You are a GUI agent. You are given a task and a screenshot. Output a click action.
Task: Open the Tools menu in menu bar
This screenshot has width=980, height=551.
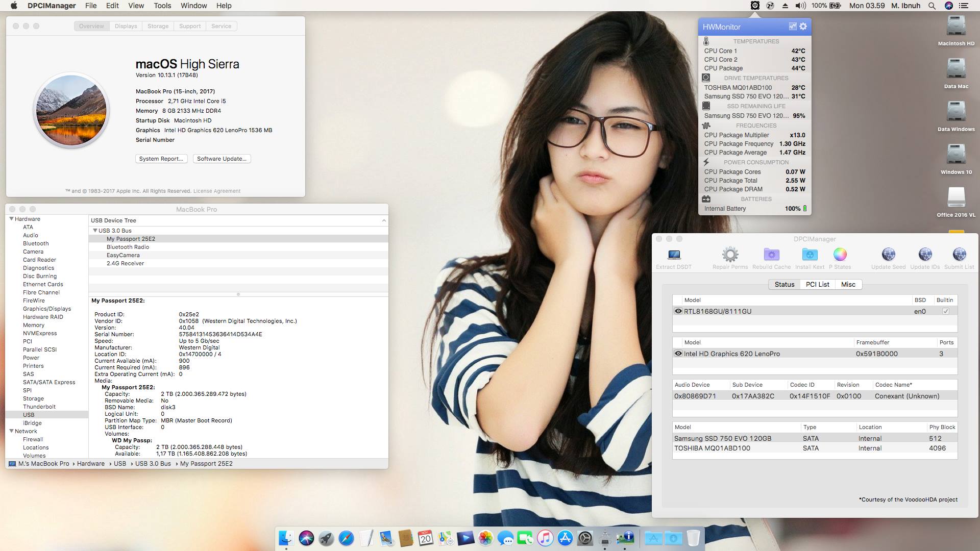pos(162,6)
